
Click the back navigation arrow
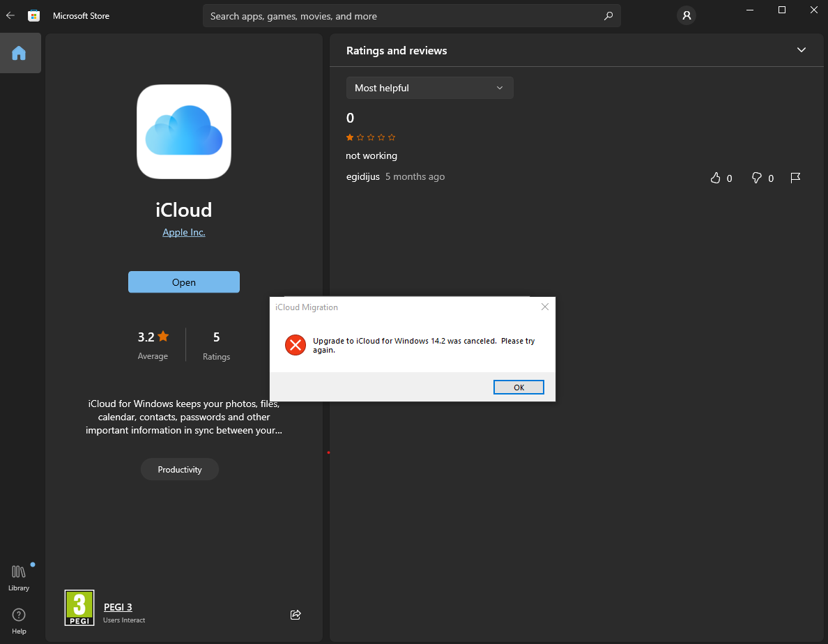[x=10, y=15]
